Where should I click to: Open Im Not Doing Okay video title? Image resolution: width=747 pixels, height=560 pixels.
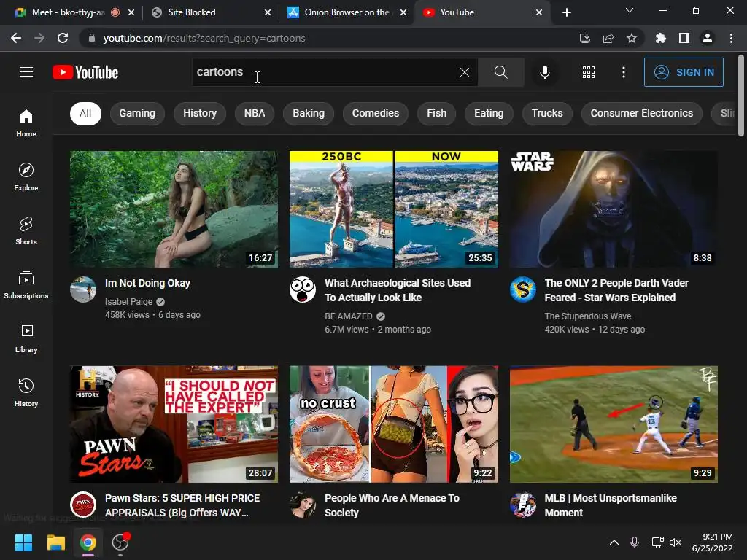point(147,283)
